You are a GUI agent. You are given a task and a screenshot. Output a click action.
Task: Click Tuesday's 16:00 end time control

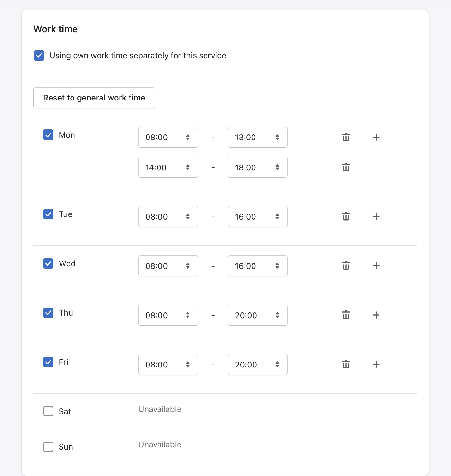coord(257,216)
